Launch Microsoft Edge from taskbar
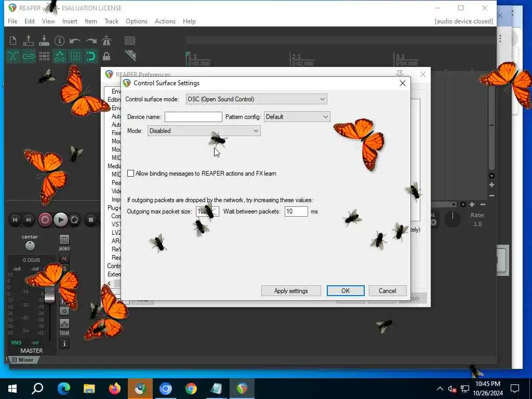Screen dimensions: 532x399 (x=63, y=389)
